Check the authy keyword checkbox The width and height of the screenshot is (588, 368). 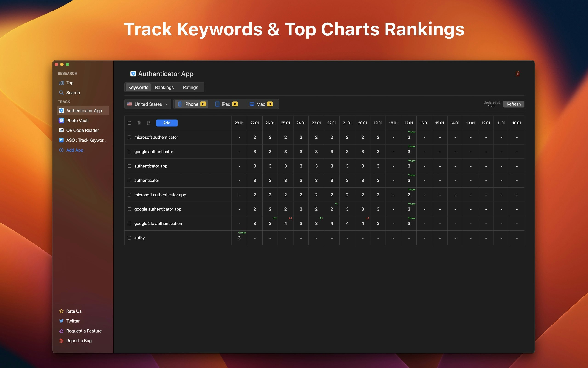[130, 238]
